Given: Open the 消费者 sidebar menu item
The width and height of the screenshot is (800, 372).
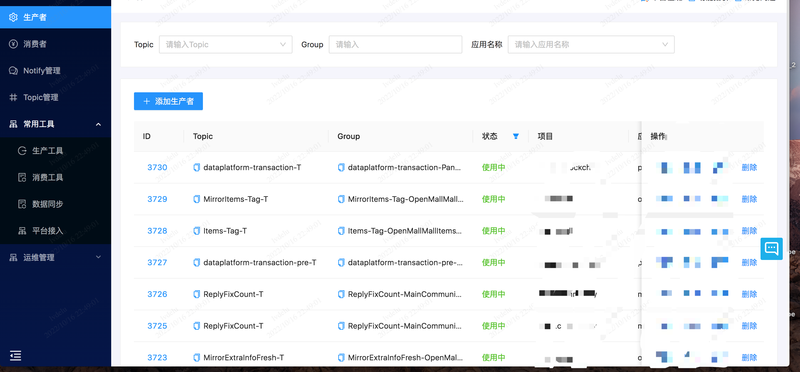Looking at the screenshot, I should [55, 44].
